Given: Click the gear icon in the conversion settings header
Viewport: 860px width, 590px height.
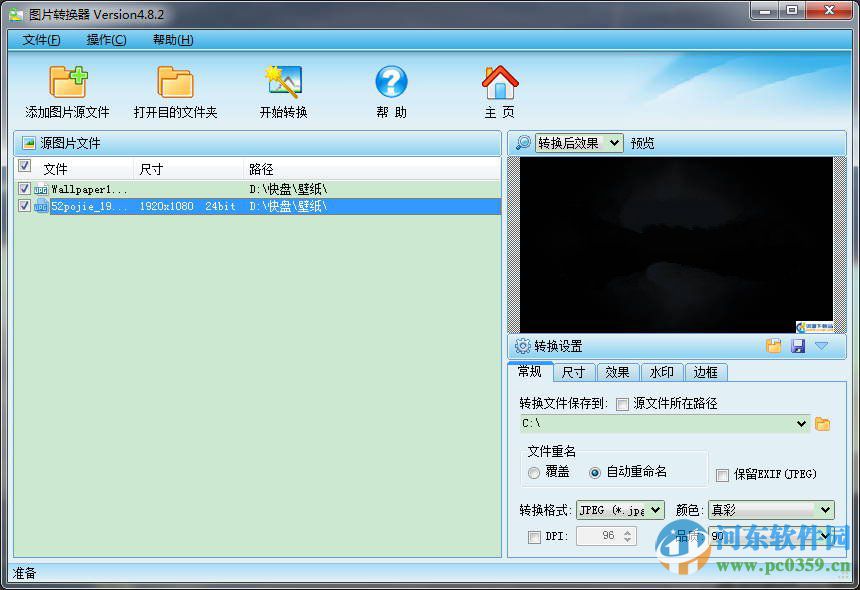Looking at the screenshot, I should coord(523,346).
